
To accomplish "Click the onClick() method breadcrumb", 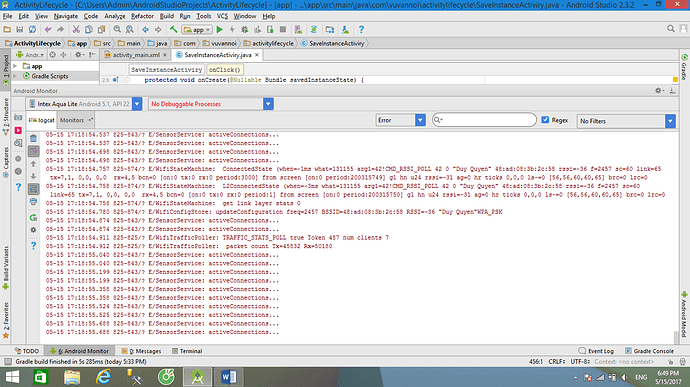I will (224, 70).
